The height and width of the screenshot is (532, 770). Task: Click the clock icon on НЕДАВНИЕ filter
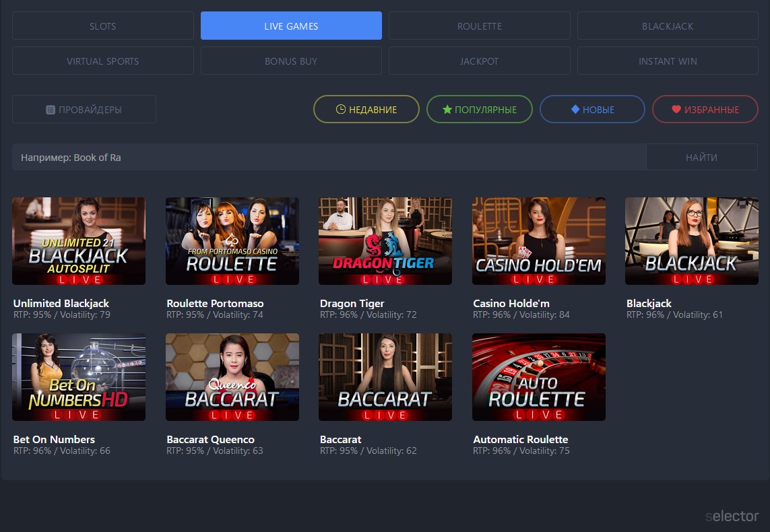(x=340, y=109)
